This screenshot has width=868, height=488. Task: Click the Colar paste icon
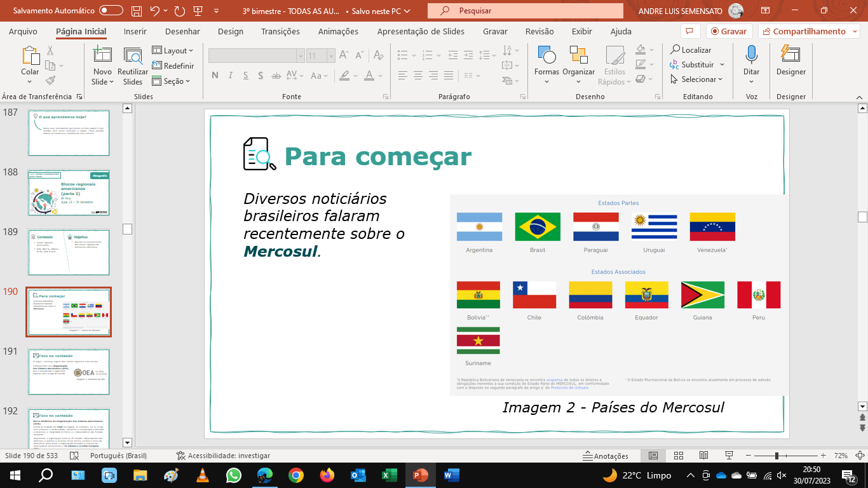30,56
